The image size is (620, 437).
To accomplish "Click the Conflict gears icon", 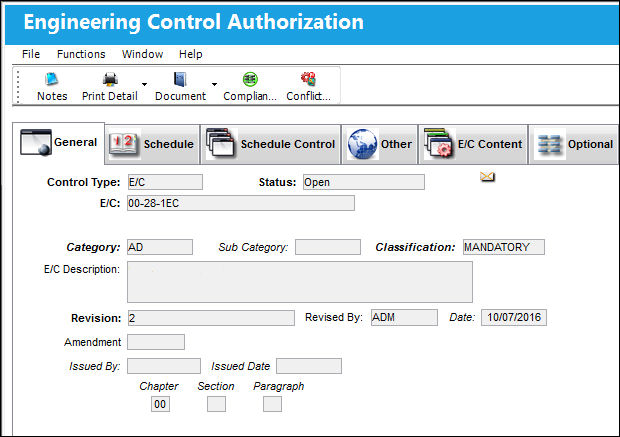I will [x=308, y=79].
